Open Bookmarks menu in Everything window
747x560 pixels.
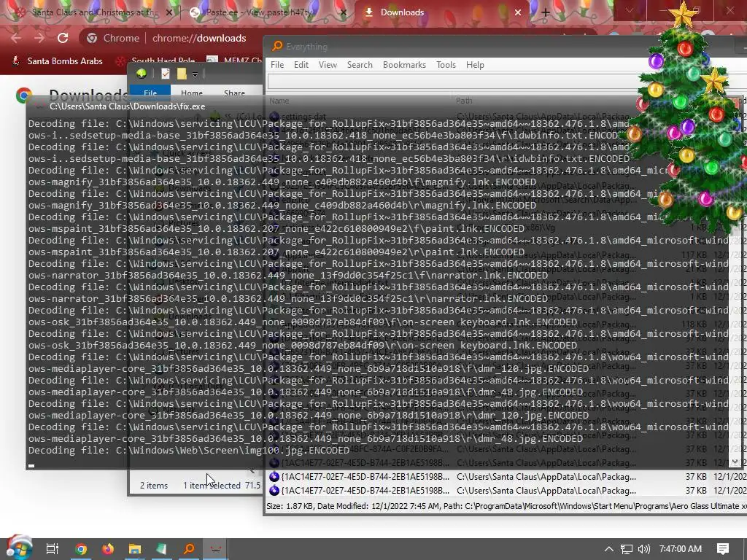point(404,65)
